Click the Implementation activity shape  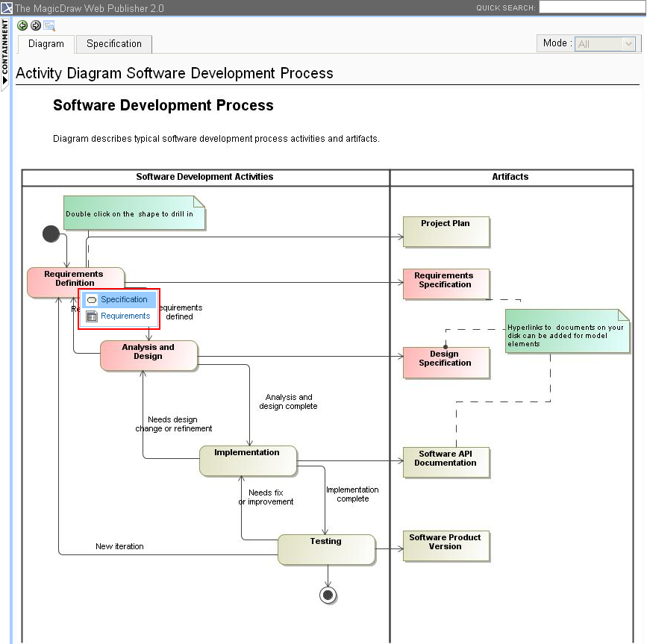pyautogui.click(x=248, y=460)
